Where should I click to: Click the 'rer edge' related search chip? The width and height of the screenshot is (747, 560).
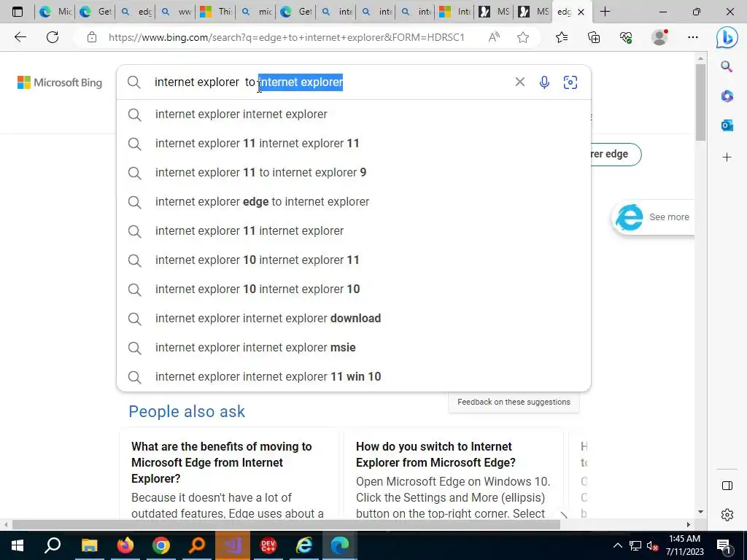(x=616, y=155)
